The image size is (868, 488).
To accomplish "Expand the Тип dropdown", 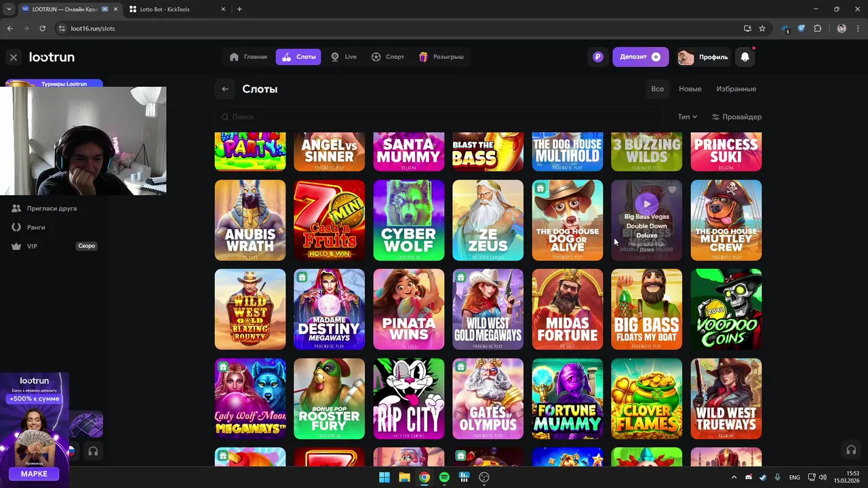I will 687,117.
